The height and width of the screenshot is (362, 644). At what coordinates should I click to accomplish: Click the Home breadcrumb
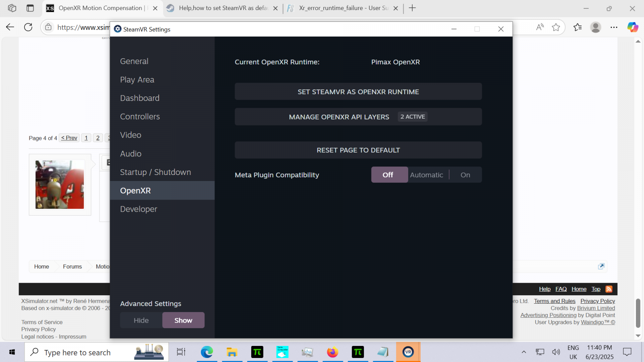pos(41,267)
